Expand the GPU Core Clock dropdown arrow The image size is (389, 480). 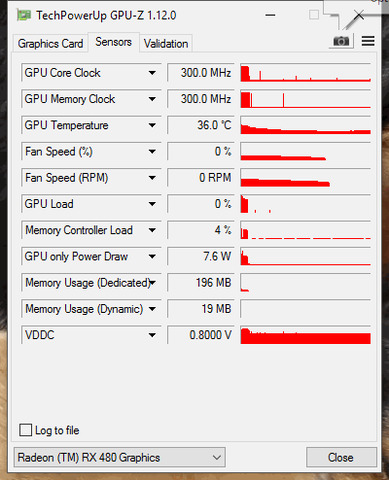click(152, 73)
